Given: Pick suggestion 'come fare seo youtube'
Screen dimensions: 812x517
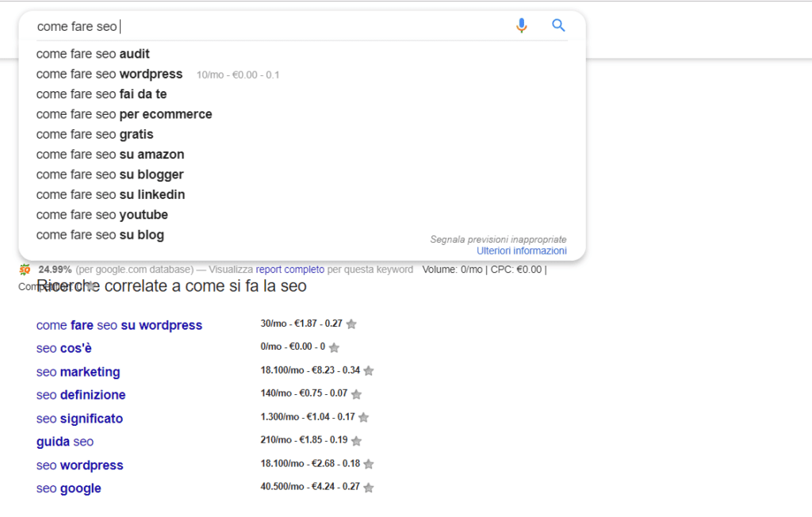Looking at the screenshot, I should [x=101, y=215].
